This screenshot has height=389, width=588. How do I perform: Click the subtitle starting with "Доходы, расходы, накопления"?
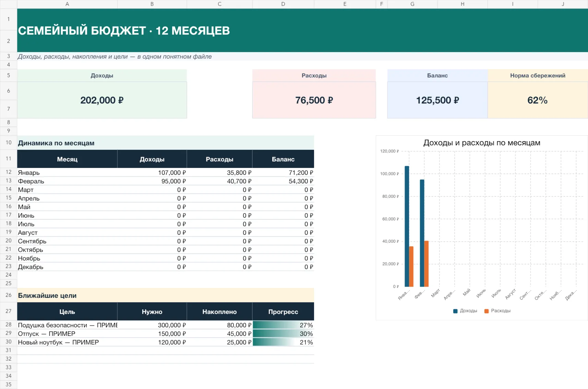(x=115, y=57)
